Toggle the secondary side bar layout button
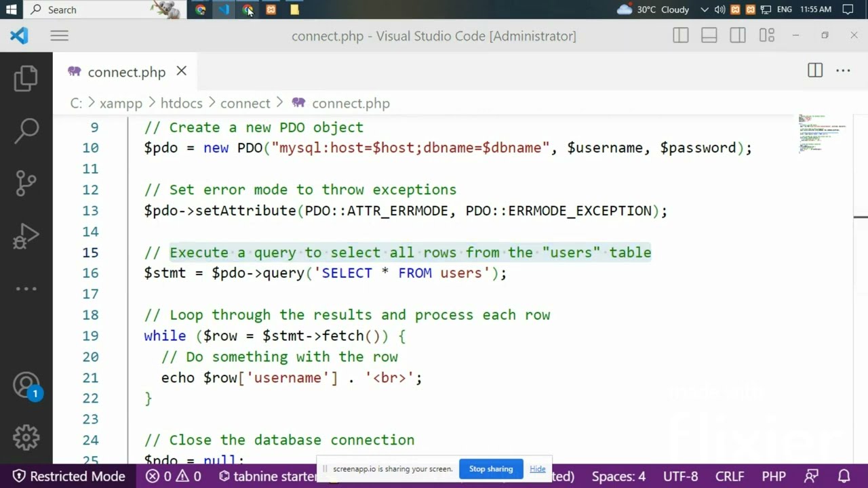 [x=738, y=36]
